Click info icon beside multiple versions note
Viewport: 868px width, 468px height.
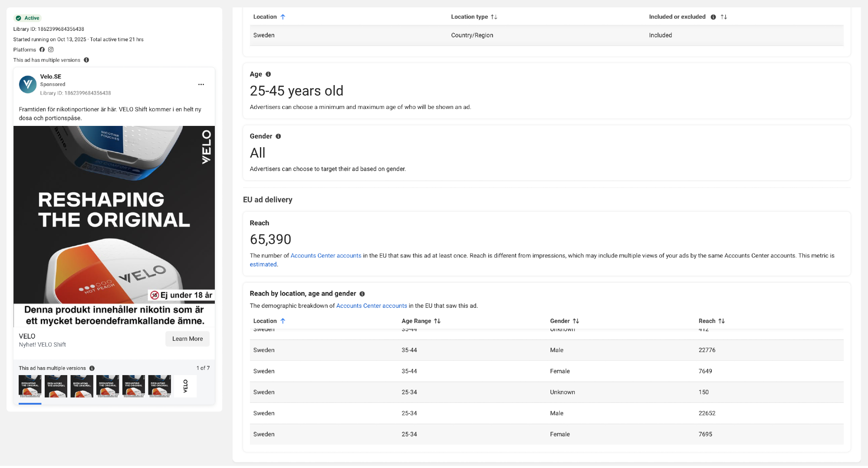tap(86, 60)
